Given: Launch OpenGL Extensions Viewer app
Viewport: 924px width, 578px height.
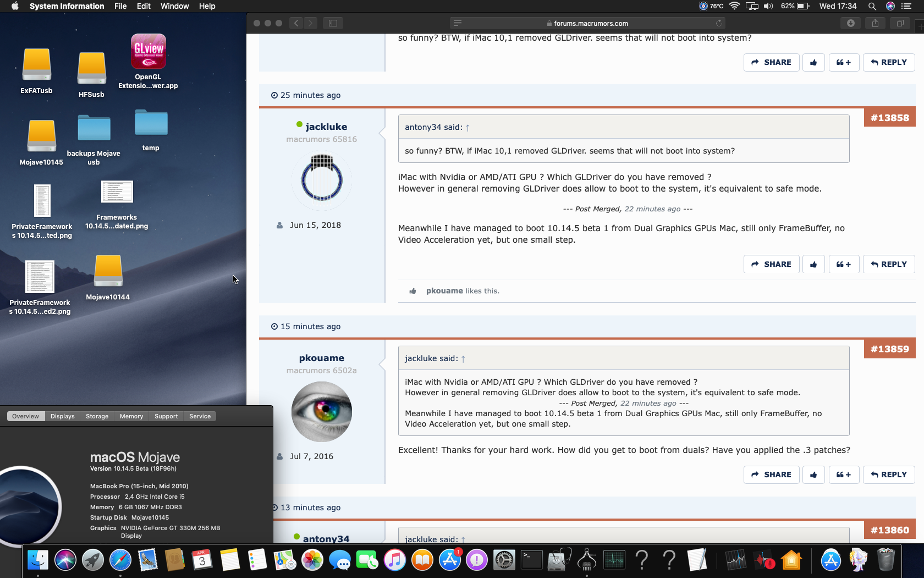Looking at the screenshot, I should click(148, 51).
